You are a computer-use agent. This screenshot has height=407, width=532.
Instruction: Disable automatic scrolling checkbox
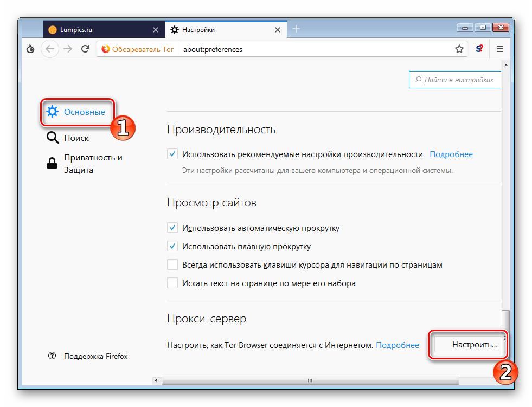click(172, 228)
